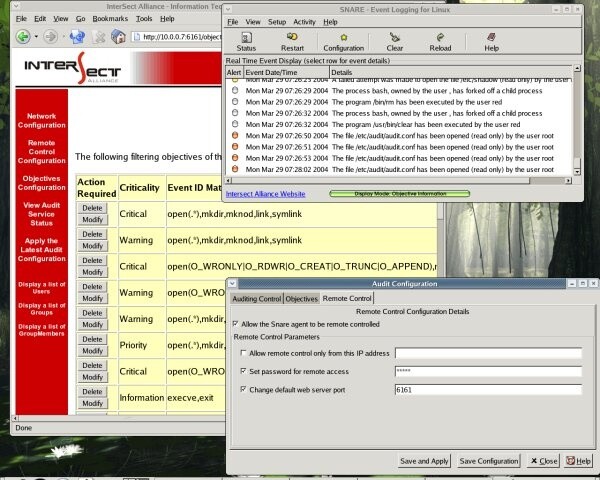Click the Status toolbar icon in SNARE
Viewport: 600px width, 480px height.
pos(246,42)
